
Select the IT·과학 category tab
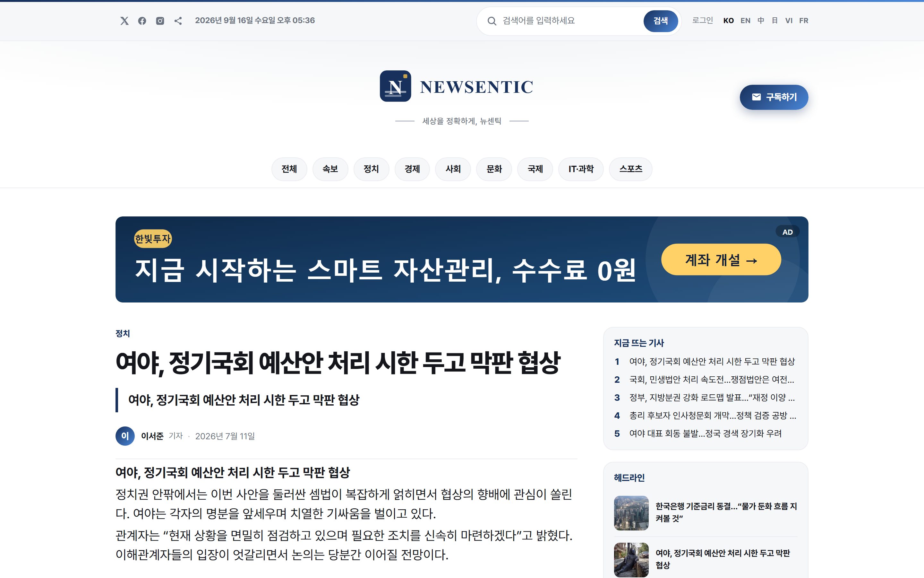pos(581,169)
